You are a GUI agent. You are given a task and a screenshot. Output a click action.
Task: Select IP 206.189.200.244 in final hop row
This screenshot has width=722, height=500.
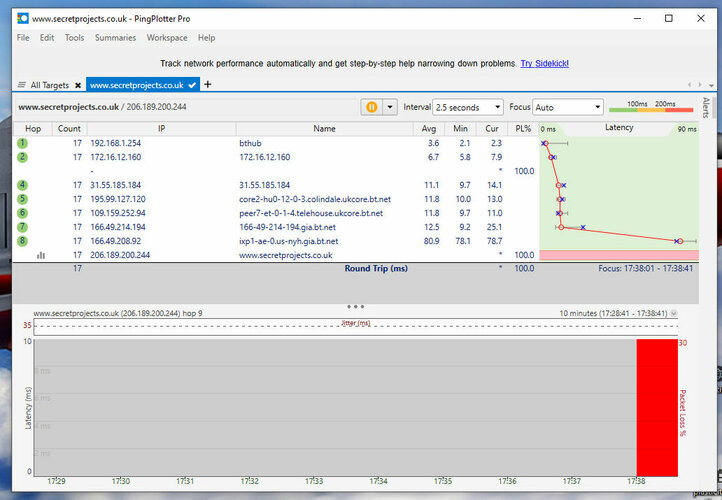[120, 255]
